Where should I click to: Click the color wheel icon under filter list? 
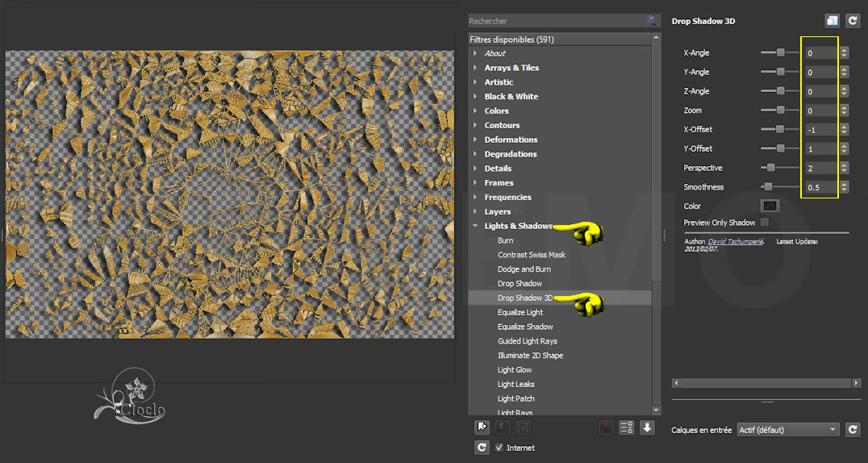(606, 428)
